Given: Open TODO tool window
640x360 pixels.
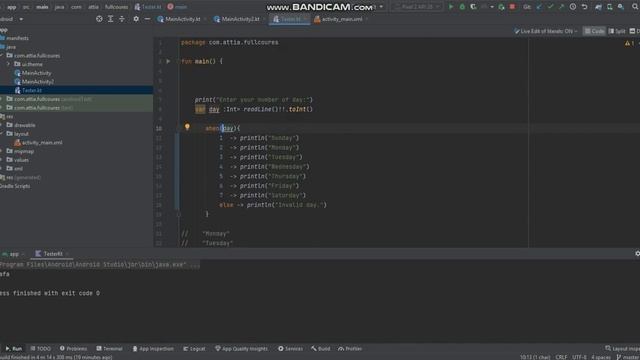Looking at the screenshot, I should 40,349.
